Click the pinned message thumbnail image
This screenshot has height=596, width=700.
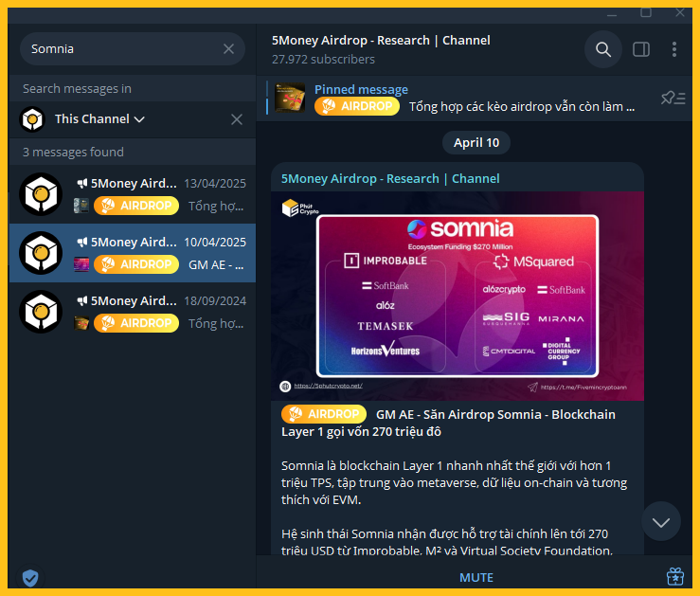[x=290, y=98]
